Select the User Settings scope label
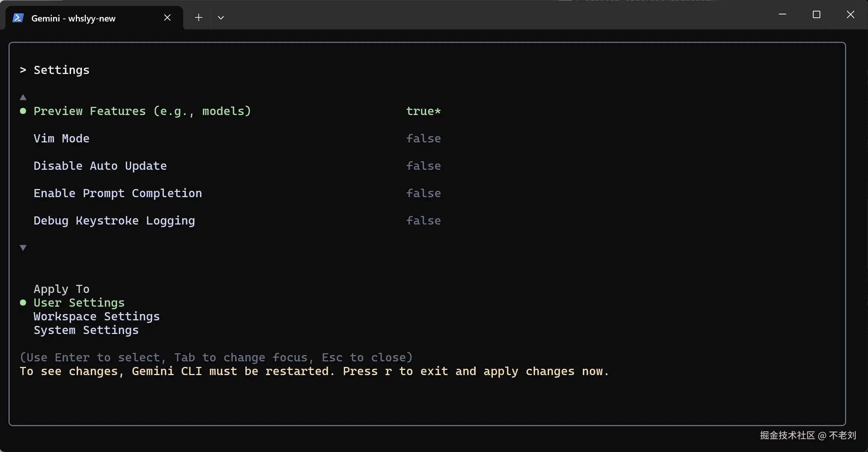Viewport: 868px width, 452px height. click(79, 303)
